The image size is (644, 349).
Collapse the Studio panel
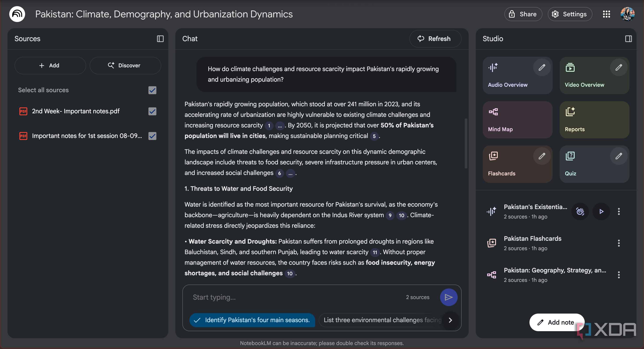[x=628, y=39]
